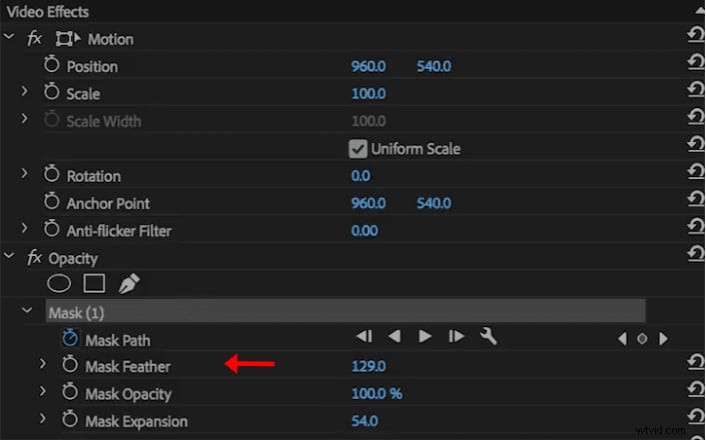The width and height of the screenshot is (706, 440).
Task: Reset the Scale Width parameter
Action: 696,117
